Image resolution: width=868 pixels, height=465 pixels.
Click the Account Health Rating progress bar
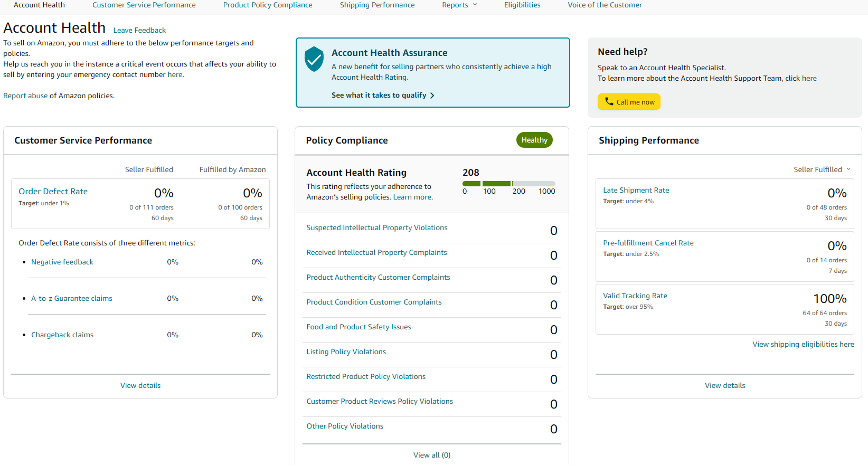tap(509, 184)
